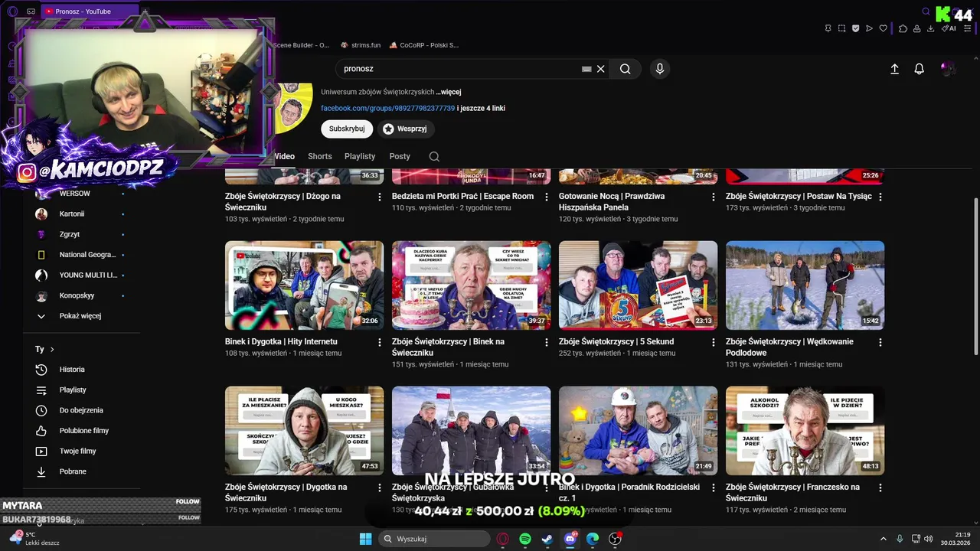The width and height of the screenshot is (980, 551).
Task: Open Steam from the taskbar
Action: 547,539
